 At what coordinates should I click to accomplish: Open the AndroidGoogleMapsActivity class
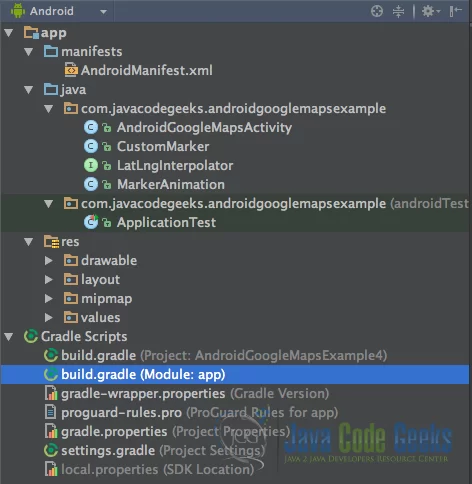pos(188,128)
